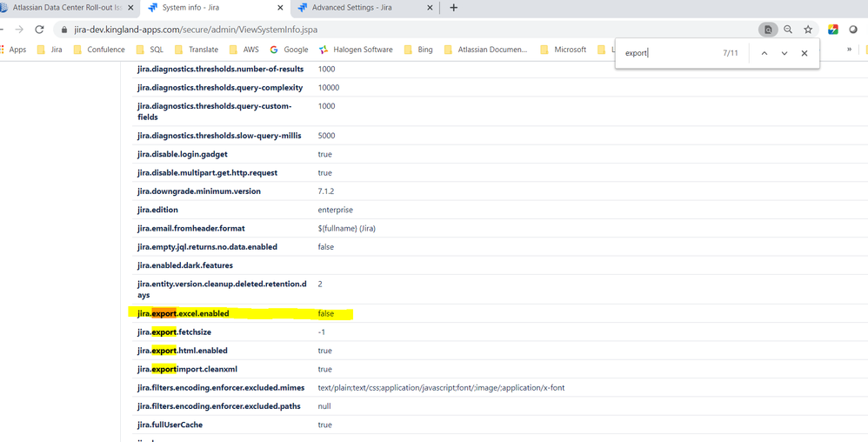Open the Jira bookmark folder
The width and height of the screenshot is (868, 442).
[50, 50]
